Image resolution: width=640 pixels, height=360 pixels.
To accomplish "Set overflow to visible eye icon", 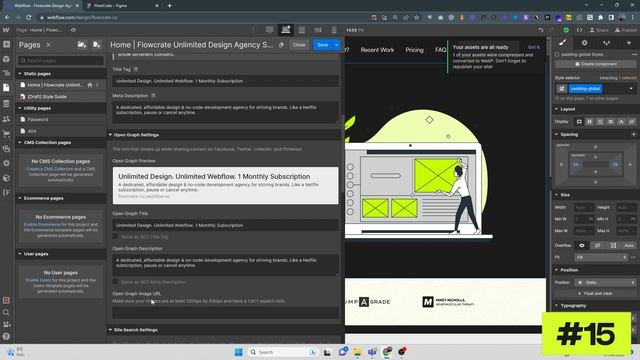I will click(582, 245).
